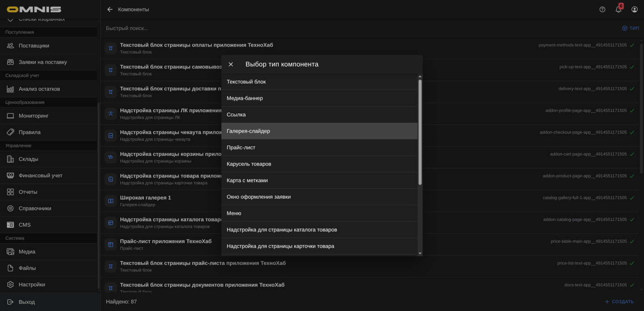
Task: Open notifications bell showing 6 unread
Action: pos(618,9)
